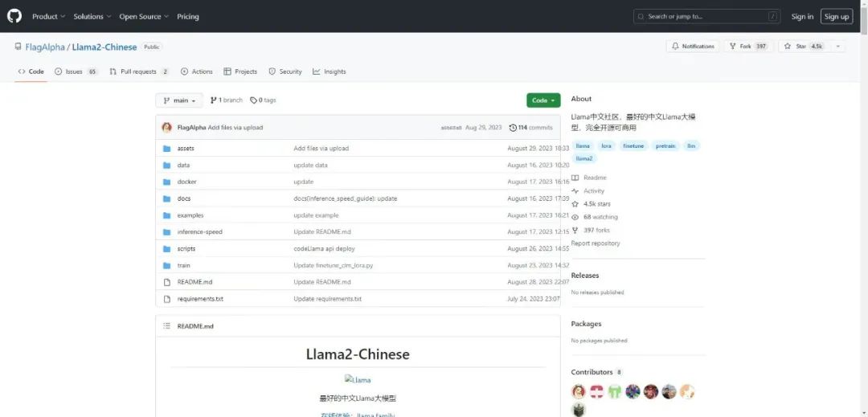The height and width of the screenshot is (417, 868).
Task: Switch to the Code tab
Action: click(31, 72)
